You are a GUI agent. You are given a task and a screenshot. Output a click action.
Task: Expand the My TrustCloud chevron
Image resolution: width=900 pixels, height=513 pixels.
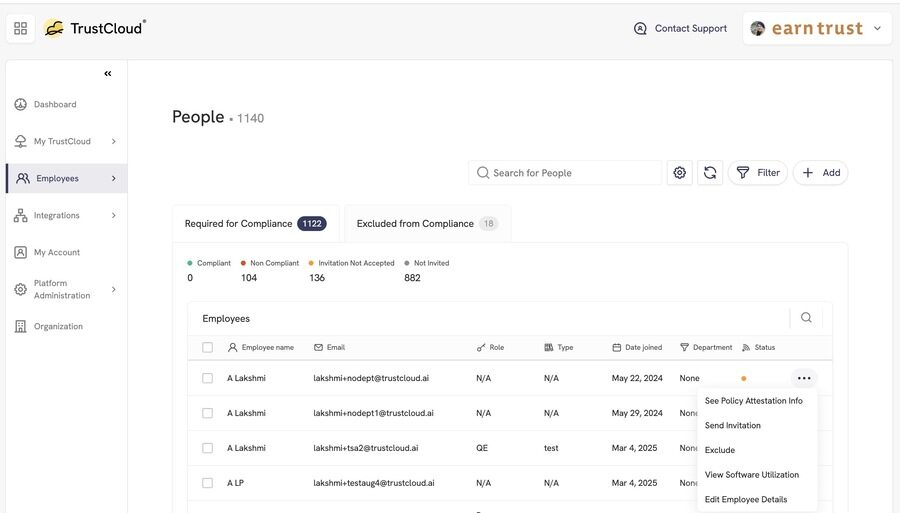114,141
